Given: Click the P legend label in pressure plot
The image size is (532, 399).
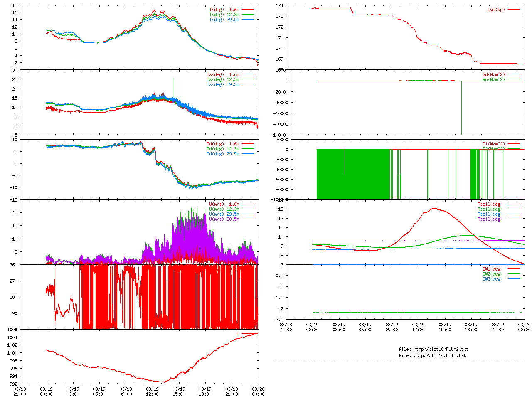Looking at the screenshot, I should click(x=238, y=334).
